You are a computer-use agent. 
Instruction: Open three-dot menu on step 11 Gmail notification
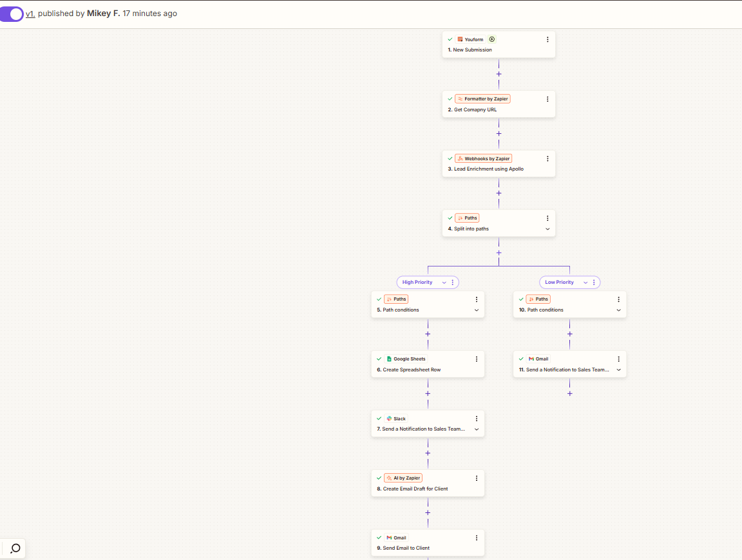point(618,359)
